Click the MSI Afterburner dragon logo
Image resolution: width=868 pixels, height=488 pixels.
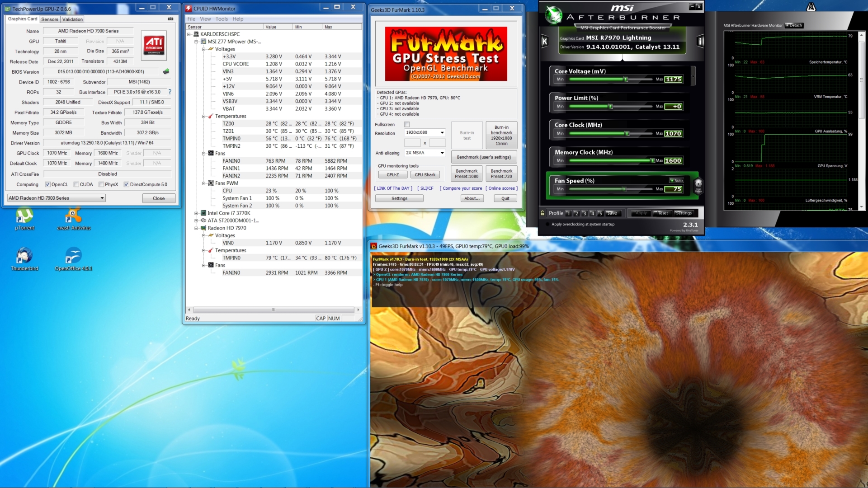[553, 15]
